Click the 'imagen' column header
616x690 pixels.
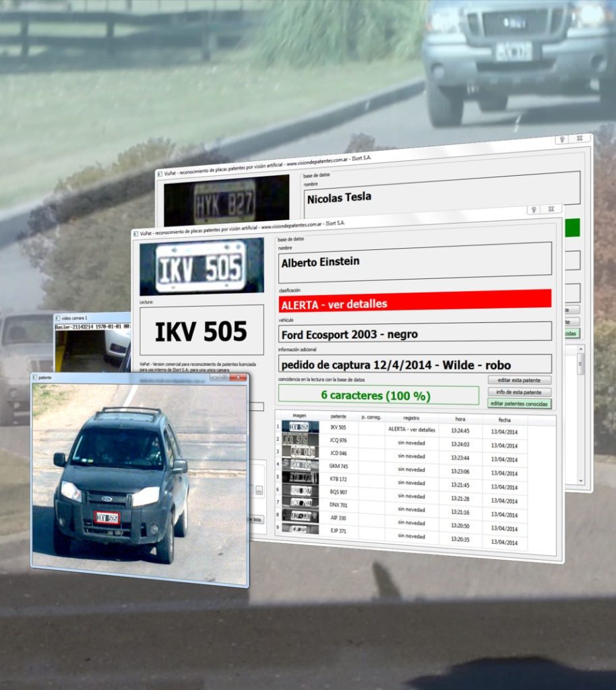coord(299,415)
